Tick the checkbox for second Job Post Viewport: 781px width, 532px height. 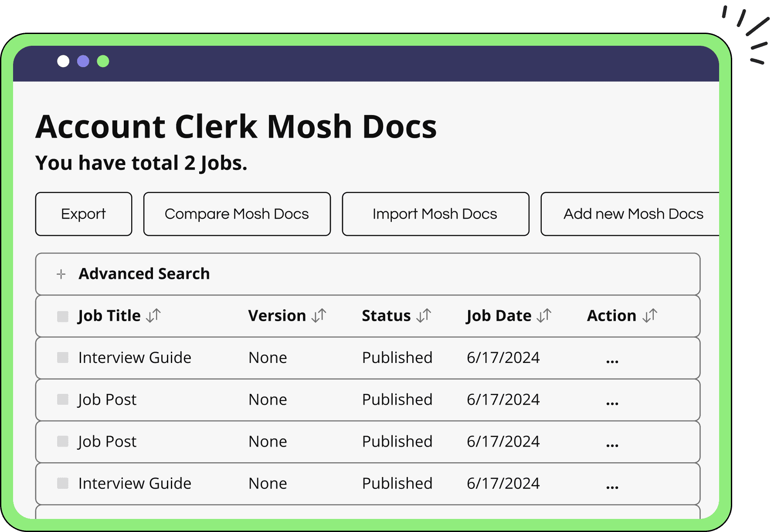[x=63, y=441]
